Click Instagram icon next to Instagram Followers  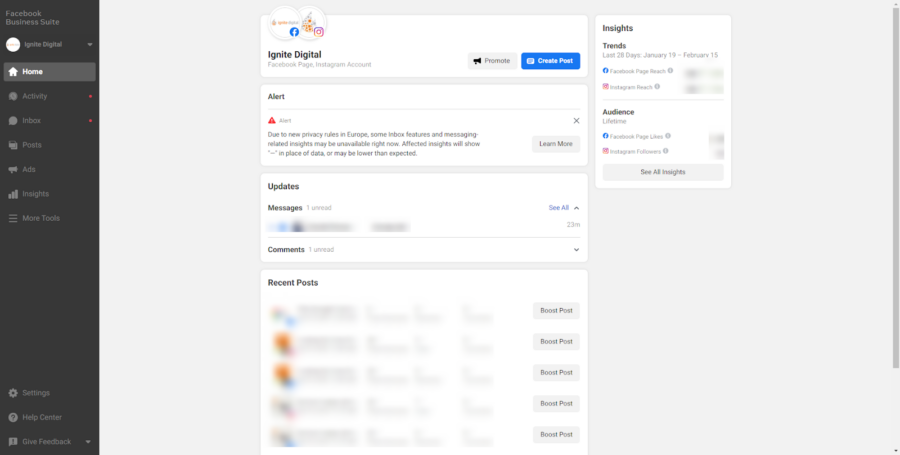[606, 151]
